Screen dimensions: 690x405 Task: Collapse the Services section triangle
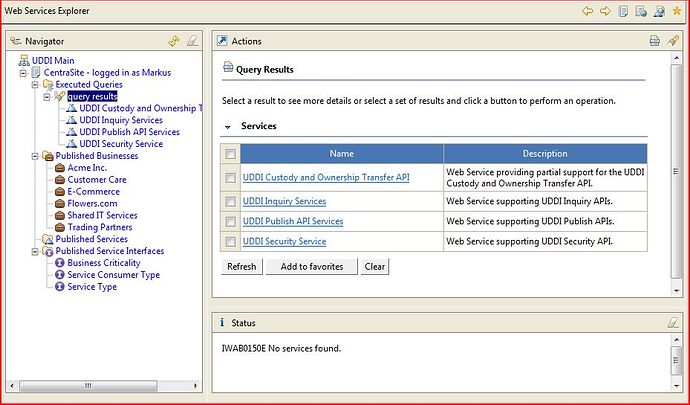coord(228,127)
